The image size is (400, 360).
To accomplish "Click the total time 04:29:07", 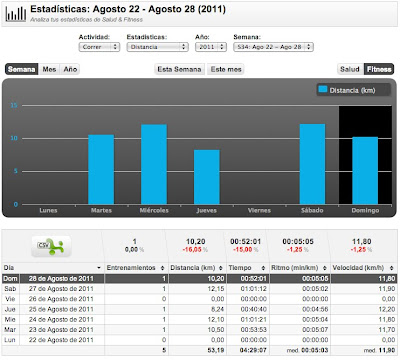I will pos(253,350).
